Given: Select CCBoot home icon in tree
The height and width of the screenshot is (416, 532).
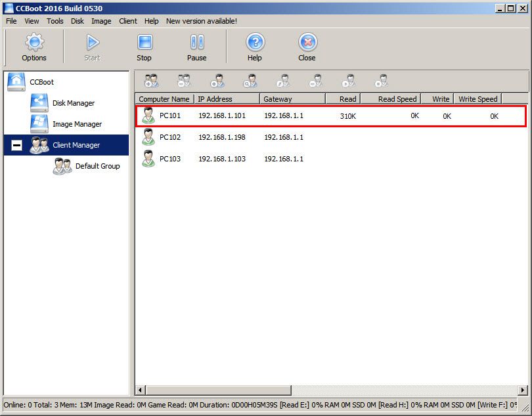Looking at the screenshot, I should [x=16, y=82].
